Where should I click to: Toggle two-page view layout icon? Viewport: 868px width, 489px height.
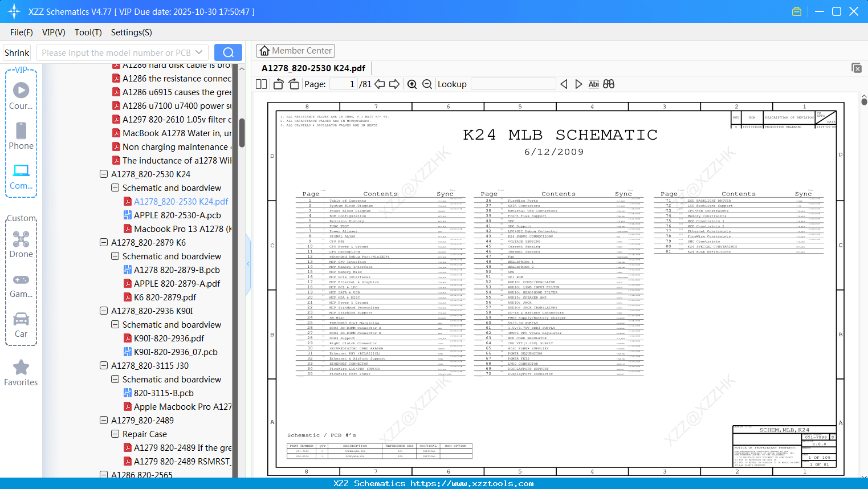point(262,84)
